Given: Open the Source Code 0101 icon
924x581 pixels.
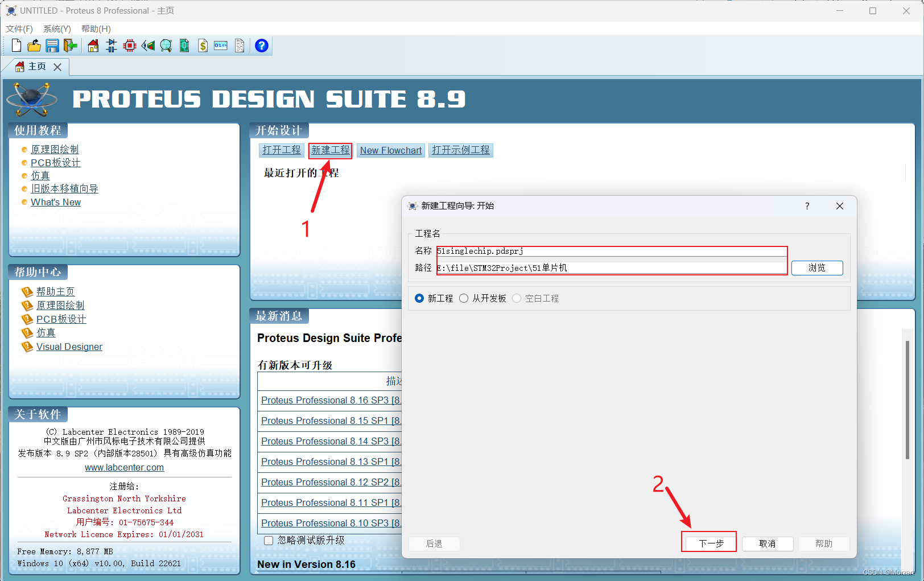Looking at the screenshot, I should tap(221, 46).
